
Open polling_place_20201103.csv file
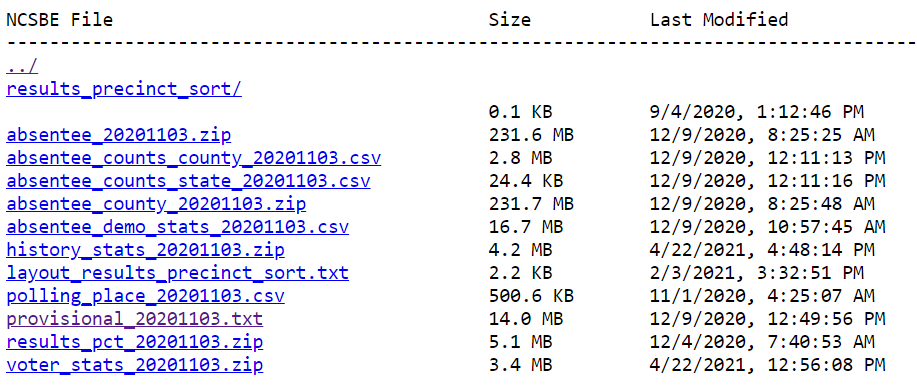[146, 295]
